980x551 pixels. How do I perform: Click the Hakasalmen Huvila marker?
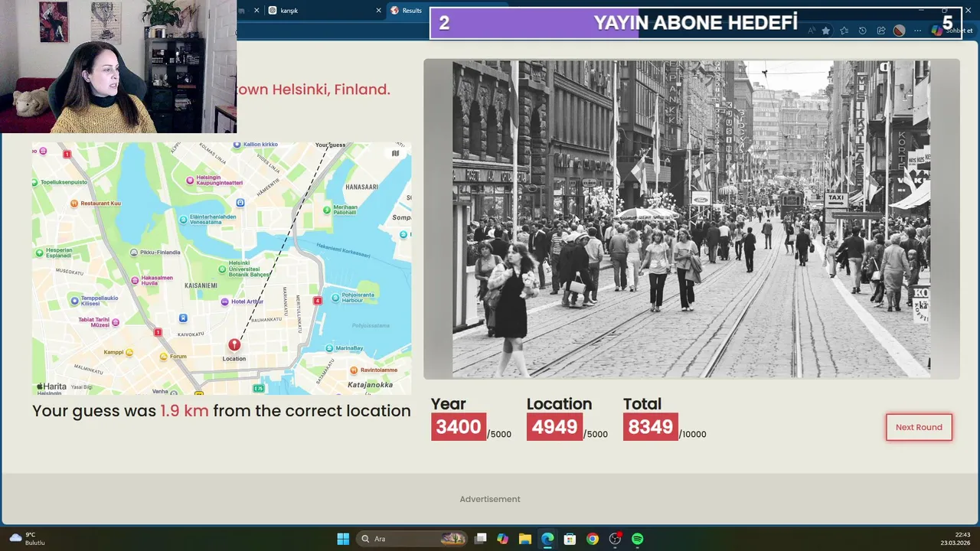point(136,280)
